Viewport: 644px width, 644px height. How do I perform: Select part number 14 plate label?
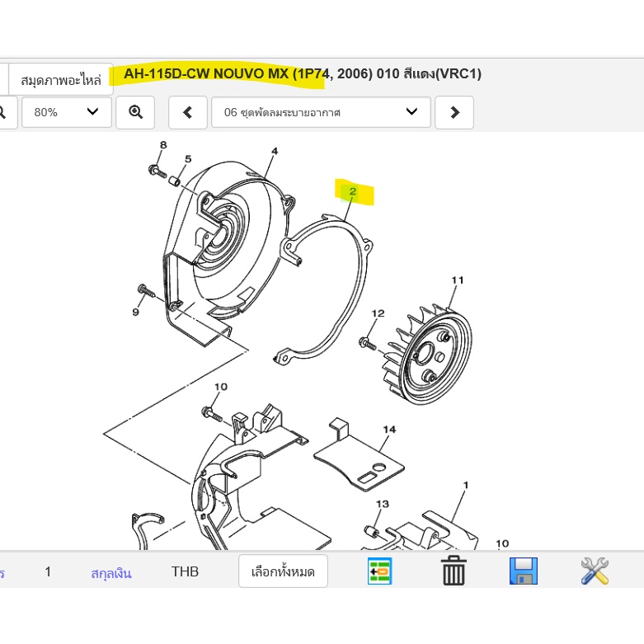[389, 430]
